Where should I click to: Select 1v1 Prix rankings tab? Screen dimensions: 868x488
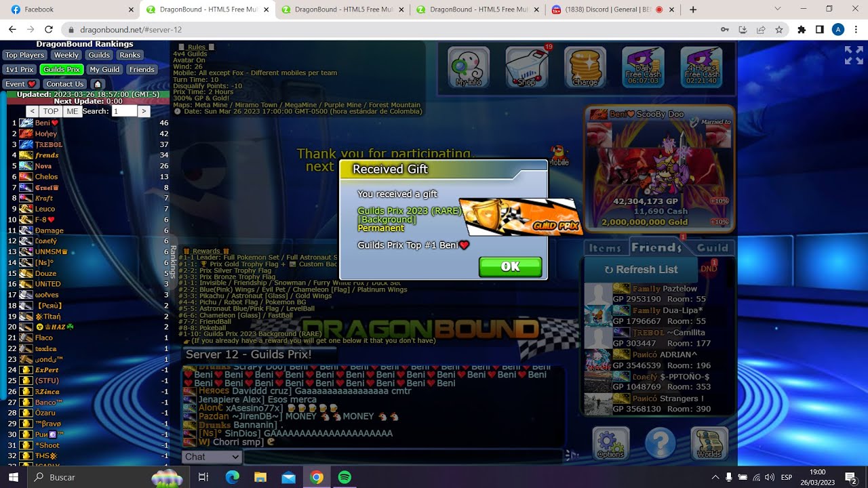click(20, 69)
